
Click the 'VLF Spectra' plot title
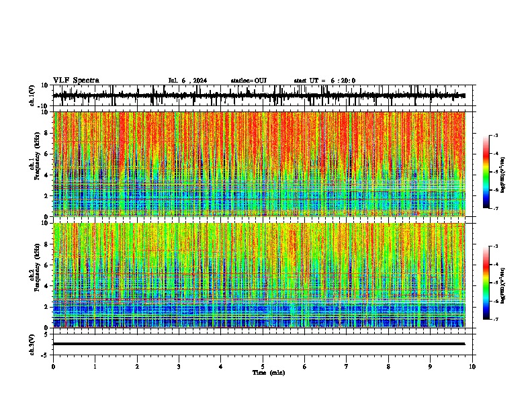click(76, 81)
